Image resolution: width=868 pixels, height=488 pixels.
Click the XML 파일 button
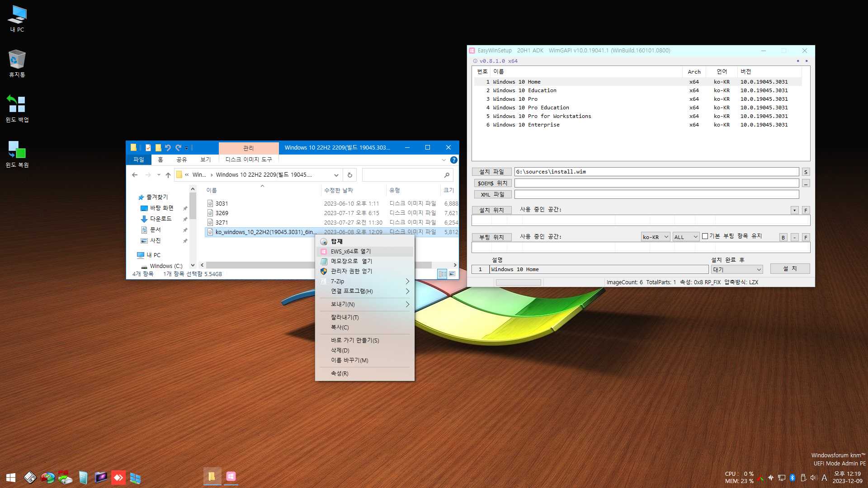(x=492, y=194)
